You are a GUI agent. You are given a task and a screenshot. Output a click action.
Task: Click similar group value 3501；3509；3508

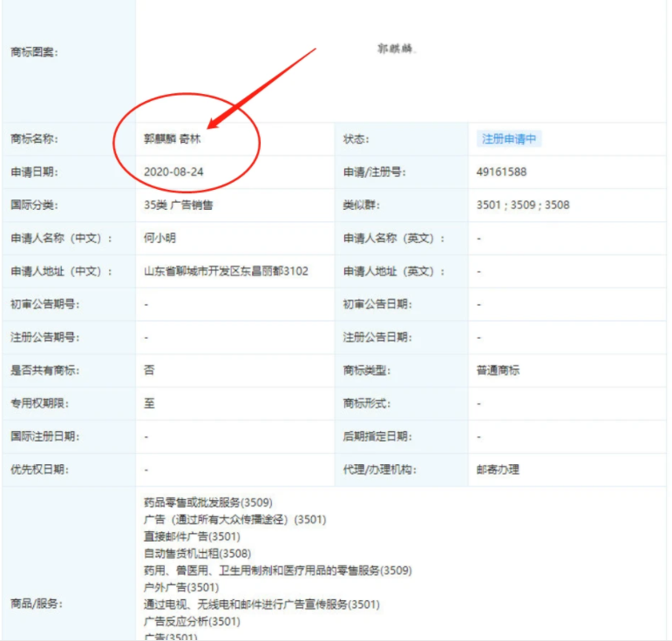coord(523,206)
